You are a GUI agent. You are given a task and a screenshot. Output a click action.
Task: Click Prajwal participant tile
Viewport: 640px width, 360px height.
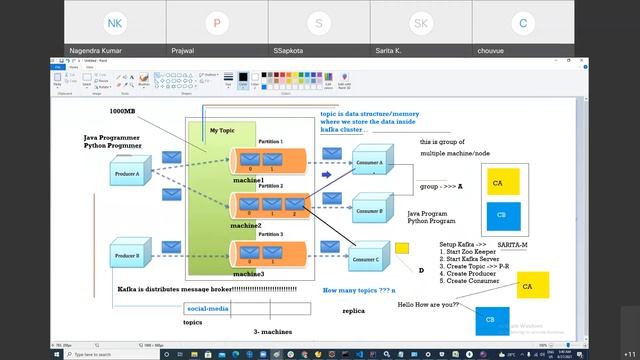[217, 28]
